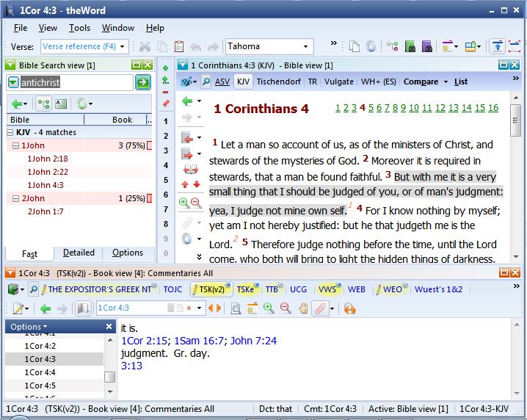Click the green back arrow in Bible view
This screenshot has height=420, width=527.
pyautogui.click(x=186, y=101)
